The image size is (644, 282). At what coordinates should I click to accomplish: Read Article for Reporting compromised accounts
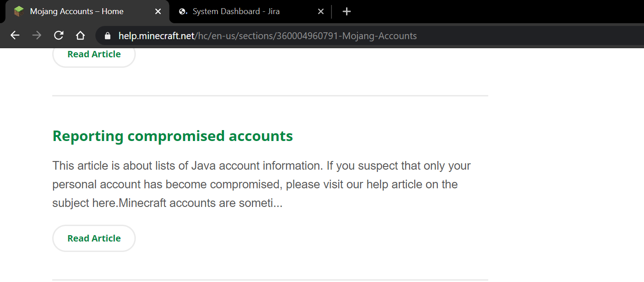coord(94,238)
